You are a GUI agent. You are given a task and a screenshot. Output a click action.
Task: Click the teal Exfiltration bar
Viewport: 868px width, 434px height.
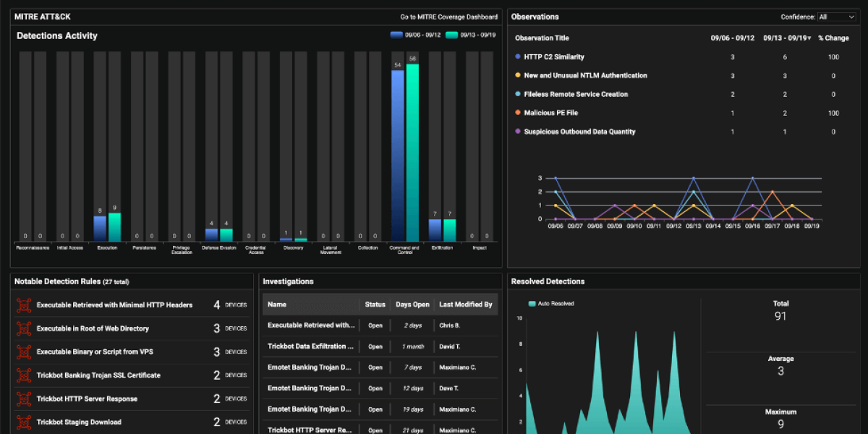click(450, 230)
